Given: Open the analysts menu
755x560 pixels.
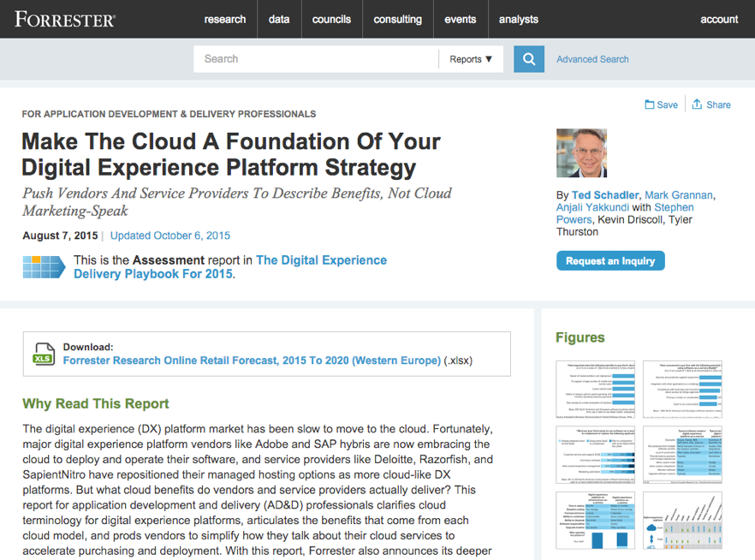Looking at the screenshot, I should pos(519,19).
